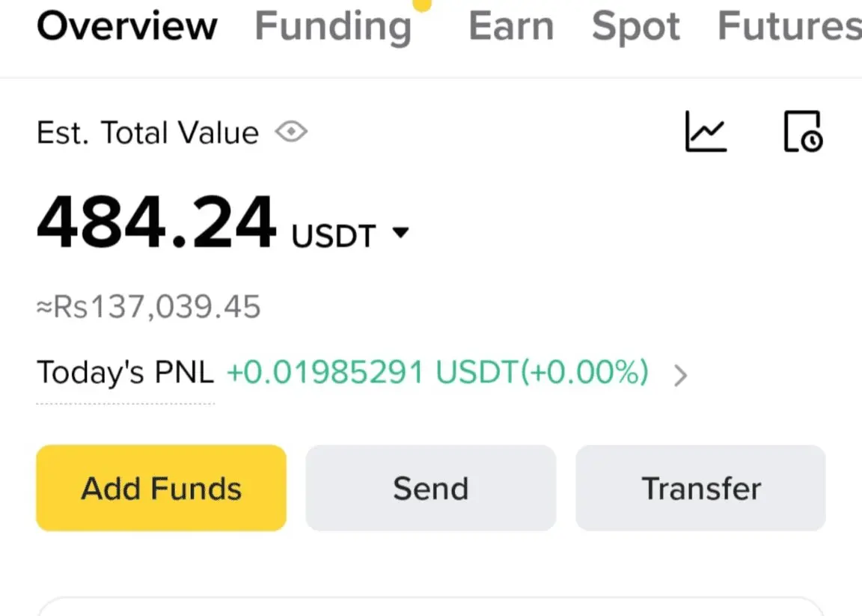
Task: Tap the Est. Total Value label
Action: [x=147, y=133]
